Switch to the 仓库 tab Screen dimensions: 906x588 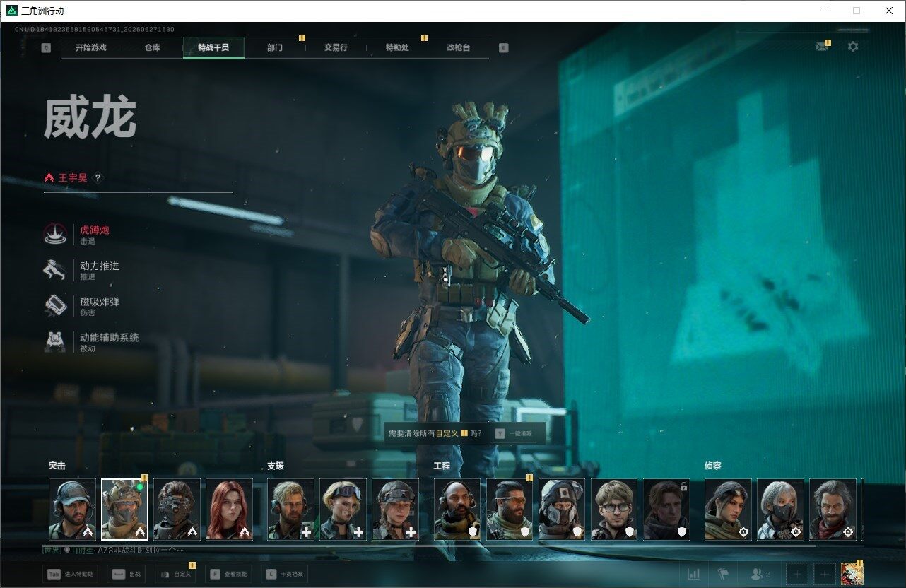(x=152, y=47)
